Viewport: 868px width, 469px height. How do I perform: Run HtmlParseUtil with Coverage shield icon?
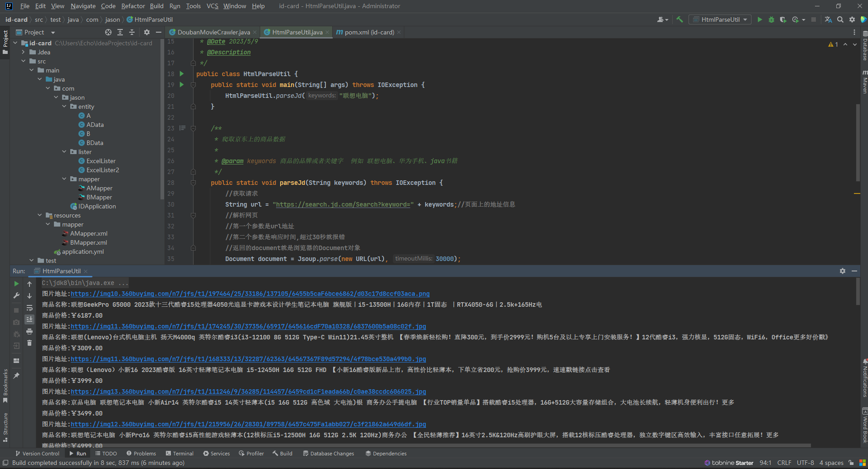pyautogui.click(x=783, y=19)
